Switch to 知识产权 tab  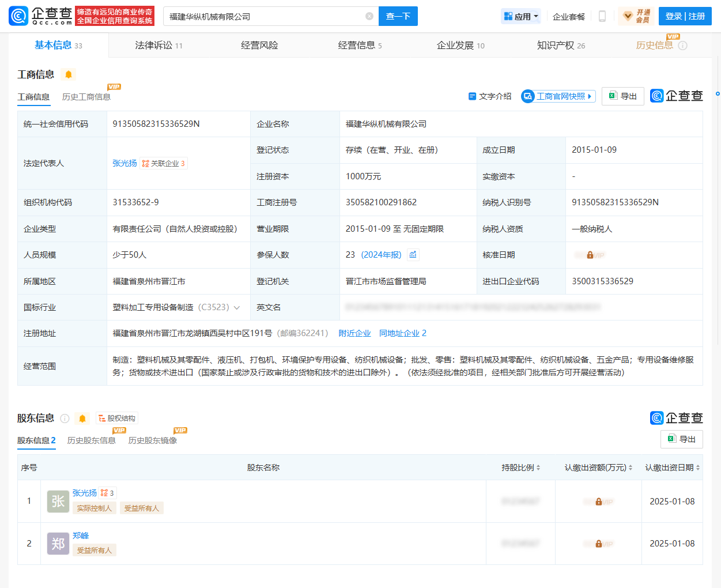[561, 46]
